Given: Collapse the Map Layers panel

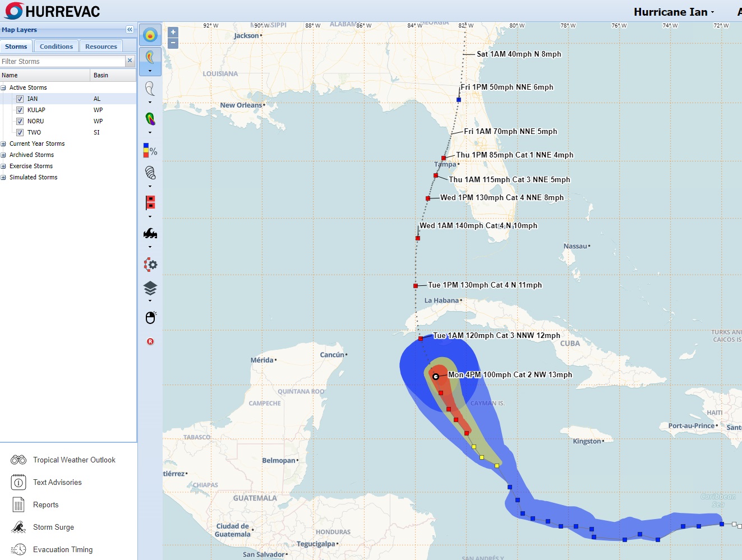Looking at the screenshot, I should coord(130,30).
